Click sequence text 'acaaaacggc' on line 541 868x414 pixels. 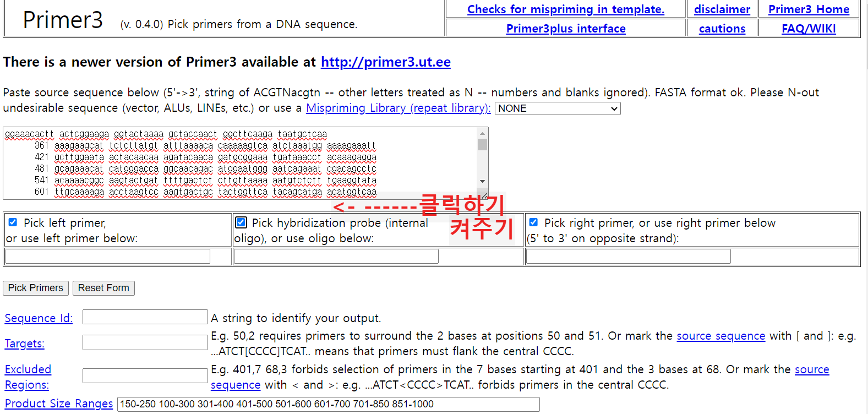[79, 181]
